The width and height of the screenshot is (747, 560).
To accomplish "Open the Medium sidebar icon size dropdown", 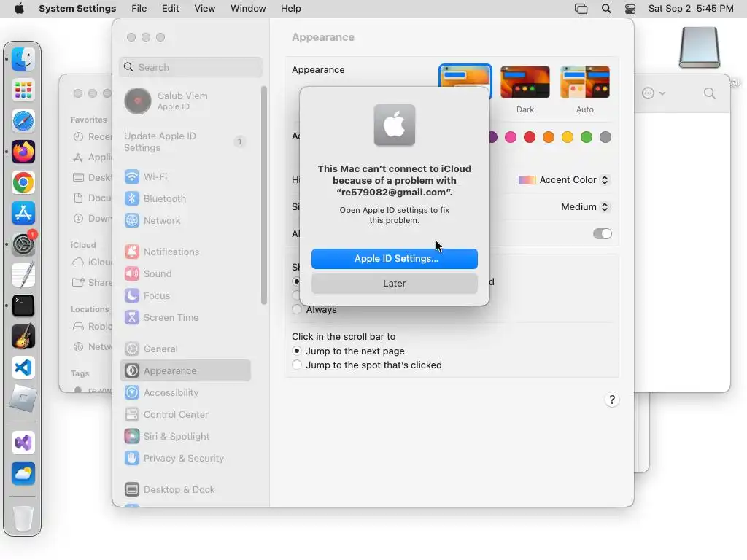I will click(584, 206).
